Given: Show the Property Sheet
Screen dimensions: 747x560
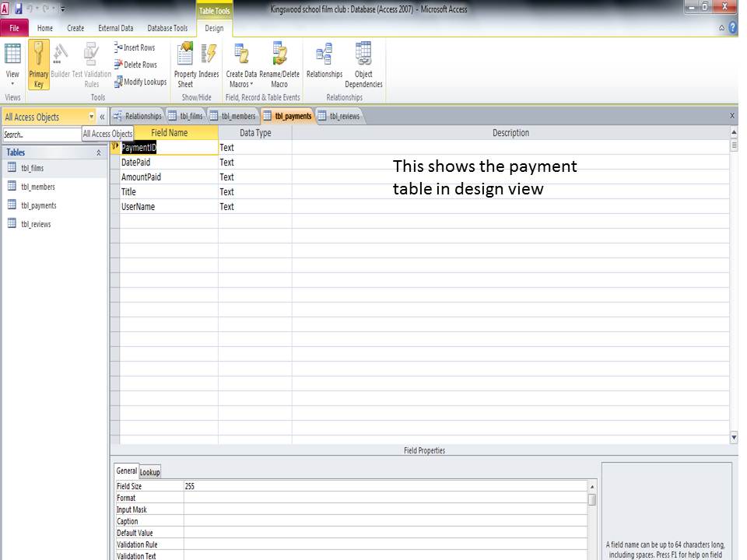Looking at the screenshot, I should [x=185, y=65].
